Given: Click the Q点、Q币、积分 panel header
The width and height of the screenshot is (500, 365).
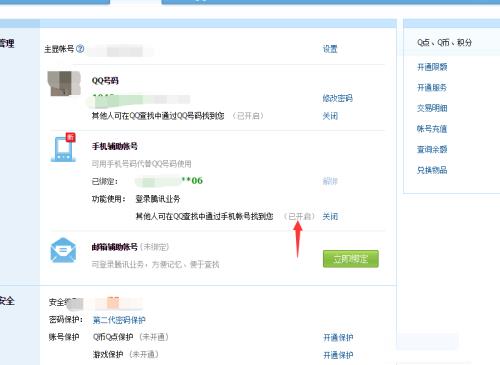Looking at the screenshot, I should (444, 42).
